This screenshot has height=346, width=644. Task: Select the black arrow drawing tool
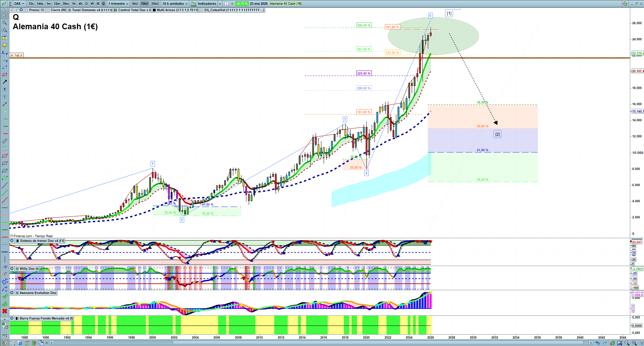[x=5, y=82]
